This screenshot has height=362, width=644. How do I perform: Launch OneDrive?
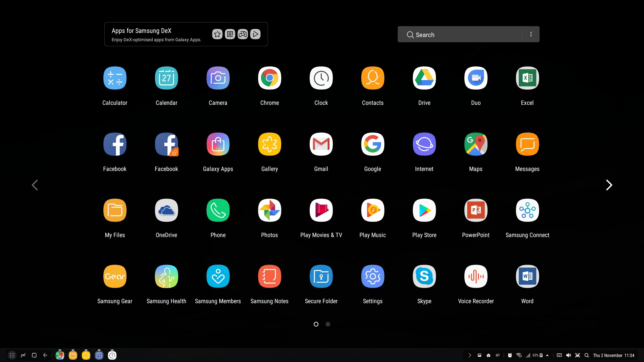167,210
